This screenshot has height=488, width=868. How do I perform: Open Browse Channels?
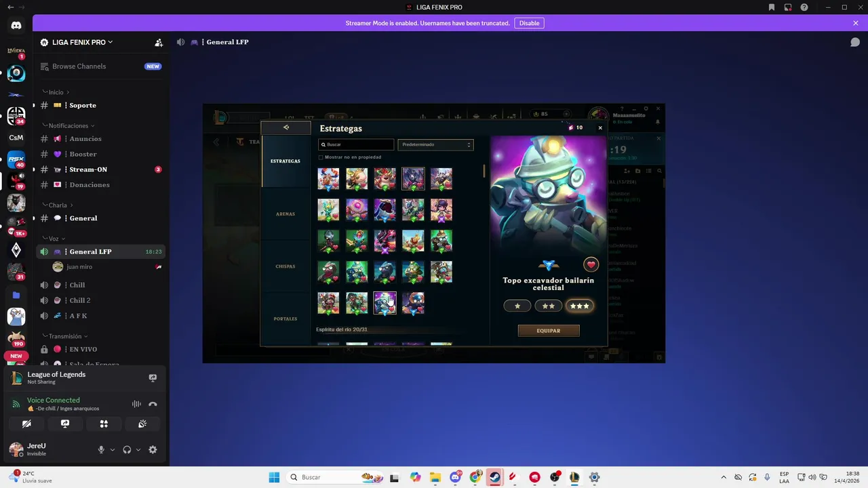tap(101, 66)
